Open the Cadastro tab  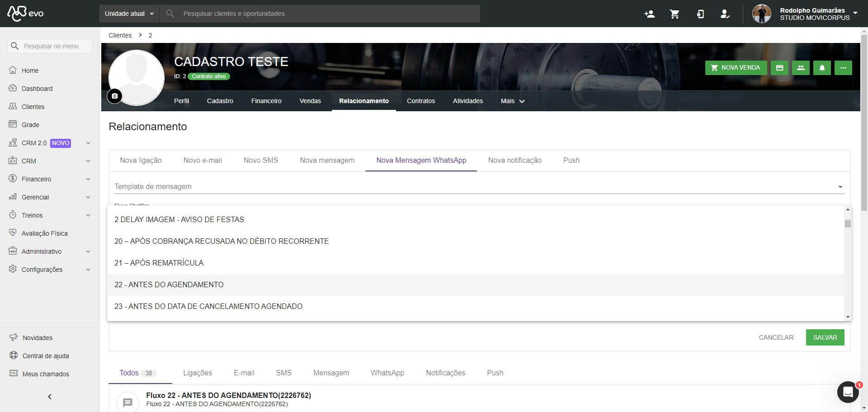click(x=220, y=101)
